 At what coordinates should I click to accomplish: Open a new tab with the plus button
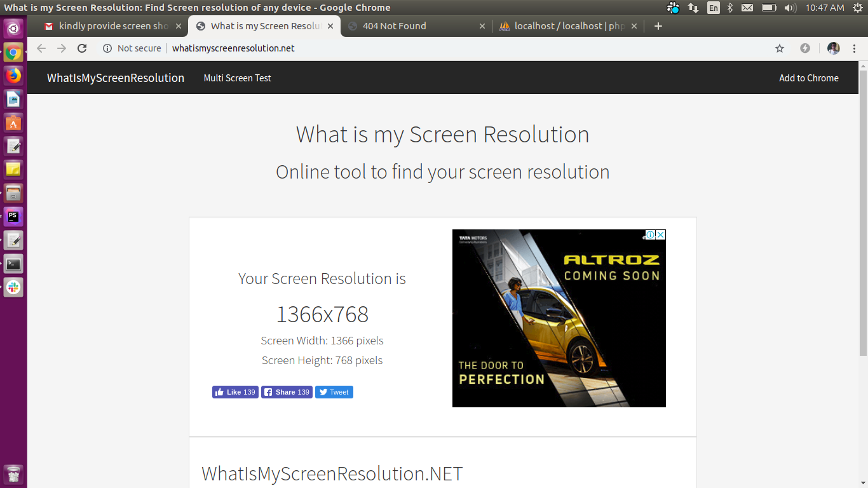coord(658,26)
